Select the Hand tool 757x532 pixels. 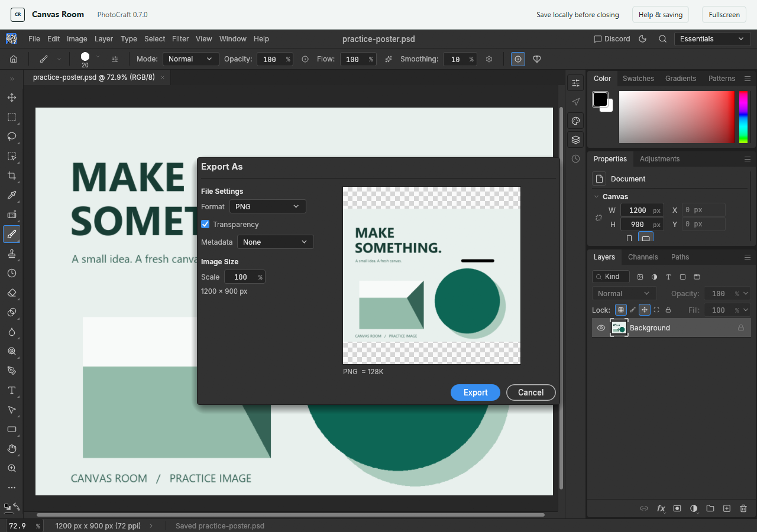tap(11, 449)
